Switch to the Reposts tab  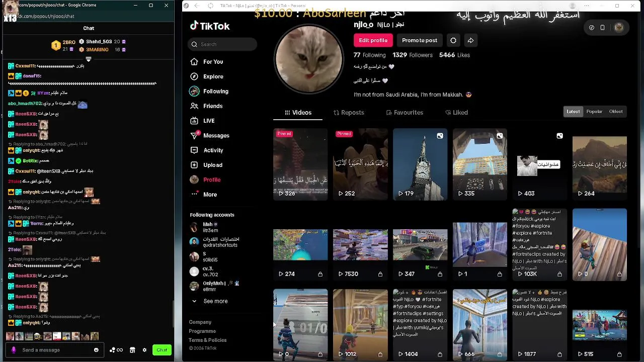pos(348,113)
